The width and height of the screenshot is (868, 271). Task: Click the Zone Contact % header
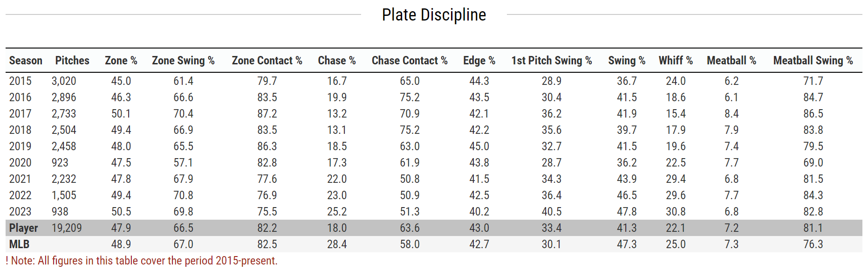(x=267, y=61)
